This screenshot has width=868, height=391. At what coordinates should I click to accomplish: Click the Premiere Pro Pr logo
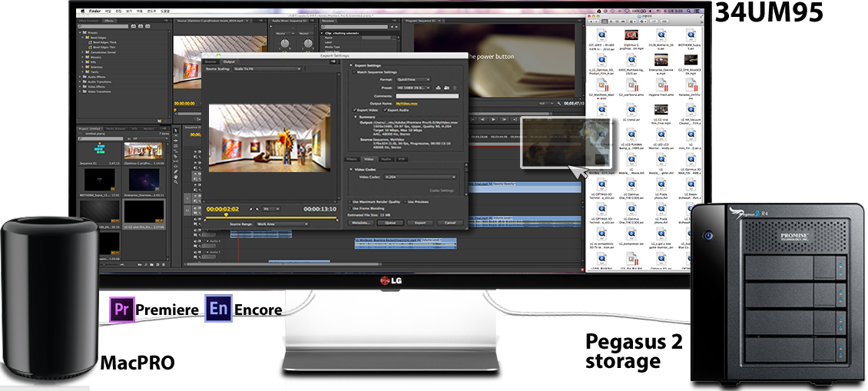click(121, 310)
